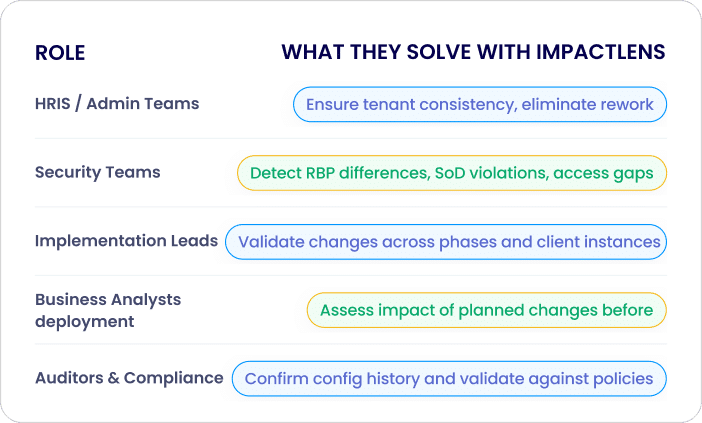Select the Detect RBP differences pill
702x423 pixels.
(x=452, y=173)
